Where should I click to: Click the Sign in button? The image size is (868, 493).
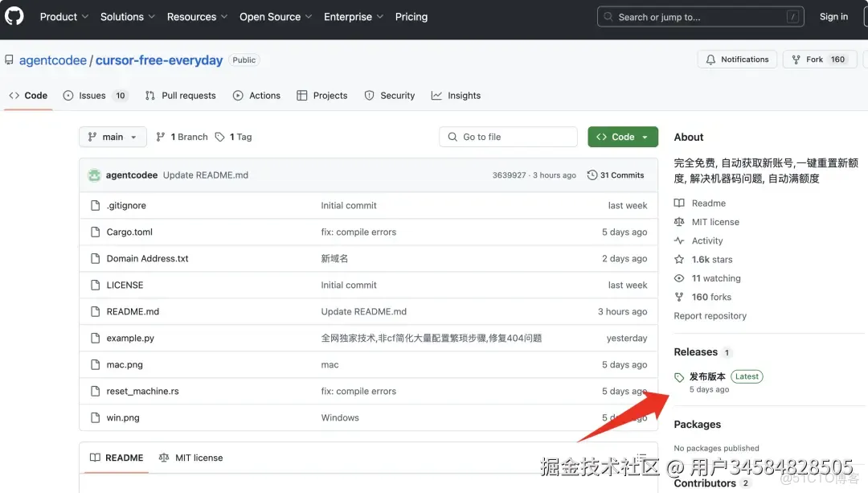(833, 16)
